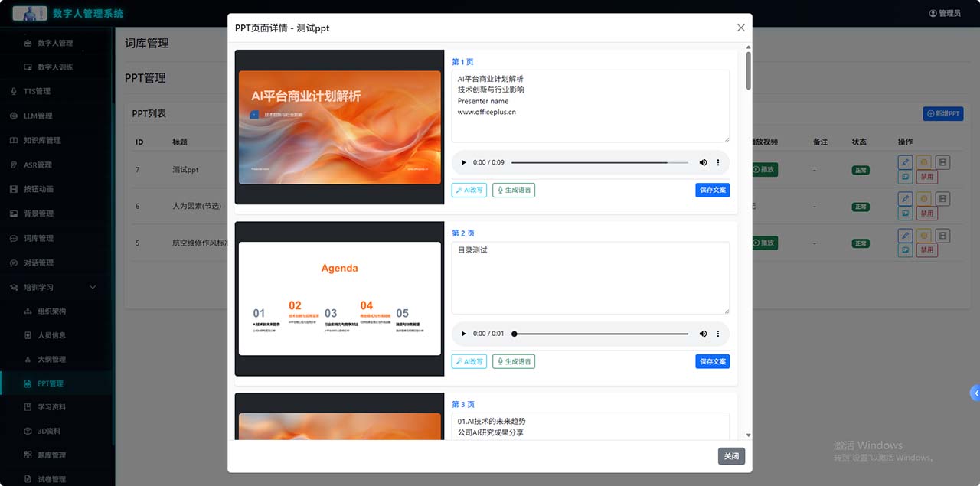The image size is (980, 486).
Task: Close the dialog with the X icon
Action: [x=740, y=28]
